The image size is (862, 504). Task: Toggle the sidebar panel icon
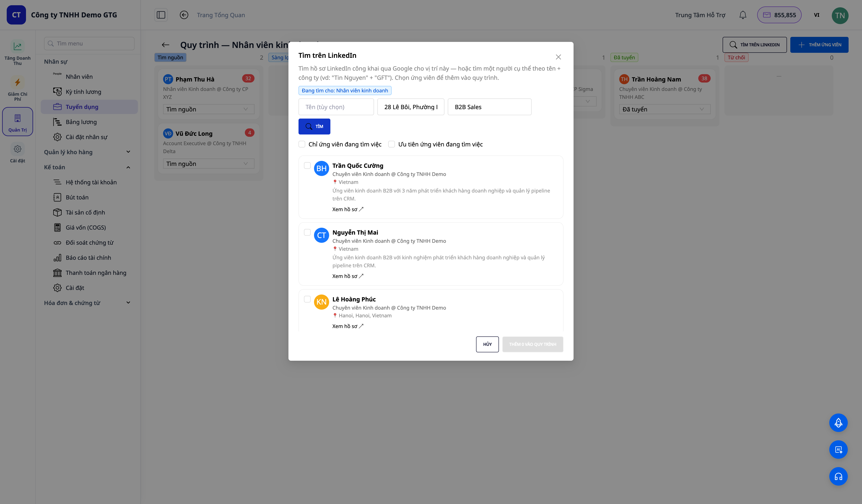161,15
